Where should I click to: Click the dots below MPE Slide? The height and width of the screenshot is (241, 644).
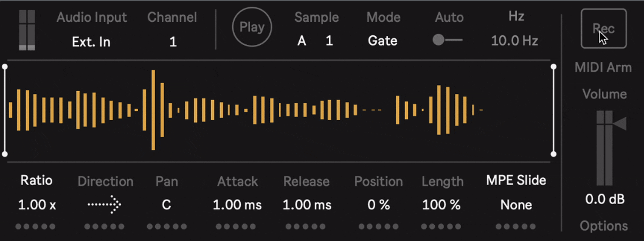point(516,226)
